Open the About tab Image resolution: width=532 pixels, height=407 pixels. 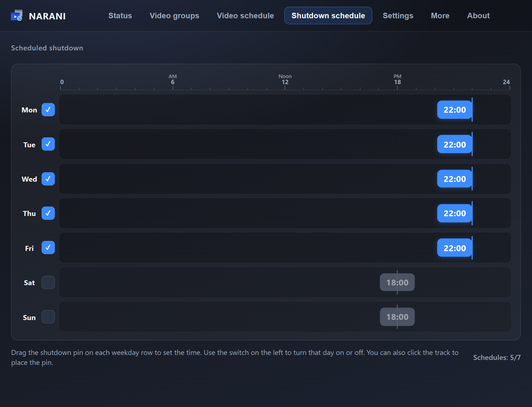pyautogui.click(x=478, y=16)
